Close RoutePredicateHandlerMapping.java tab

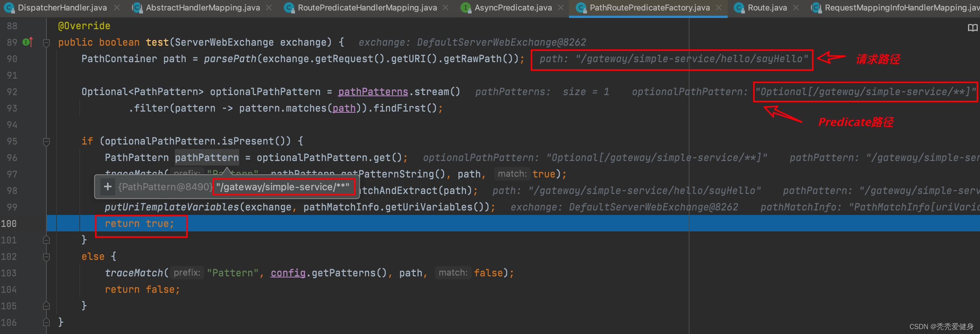point(445,7)
